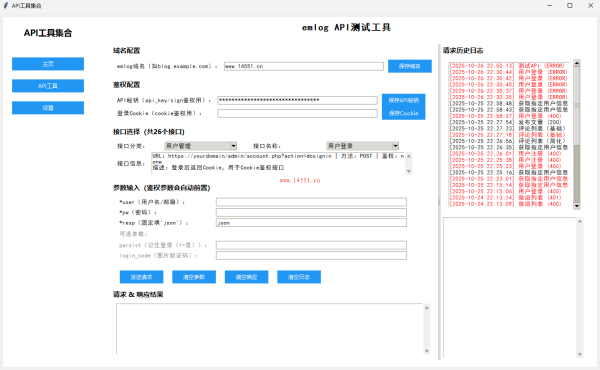Select log entry 22:25:16 获取指定用户信息

click(x=509, y=173)
